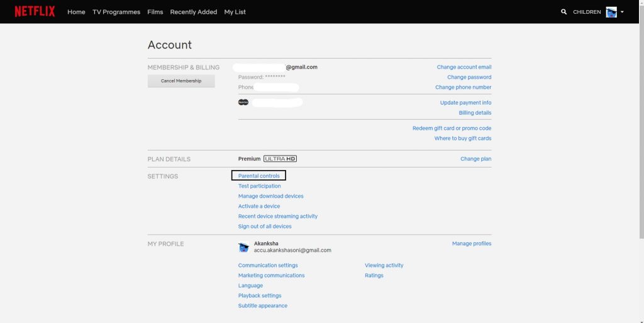This screenshot has height=323, width=644.
Task: Click Change account email link
Action: [x=464, y=67]
